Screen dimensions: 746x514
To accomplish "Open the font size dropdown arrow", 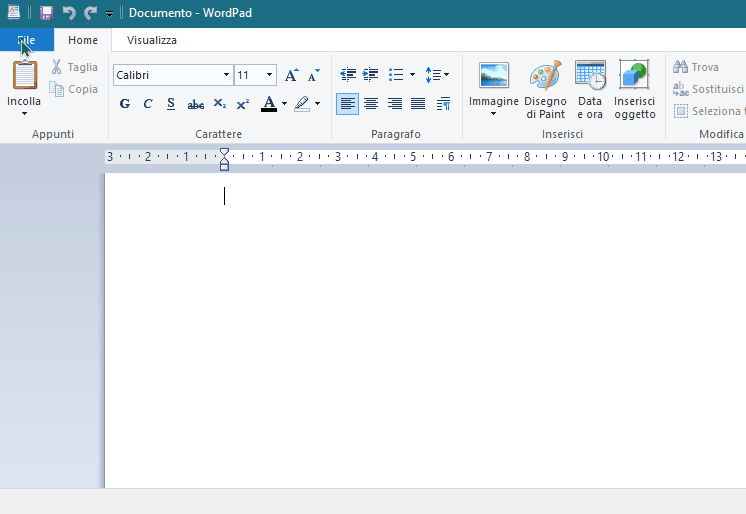I will click(x=269, y=75).
